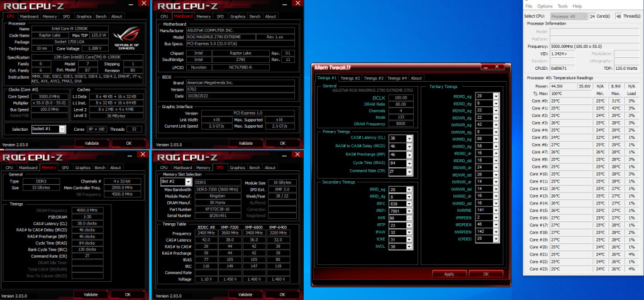The image size is (644, 300).
Task: Open Bench tab in CPU-Z window showing CPU info
Action: 101,16
